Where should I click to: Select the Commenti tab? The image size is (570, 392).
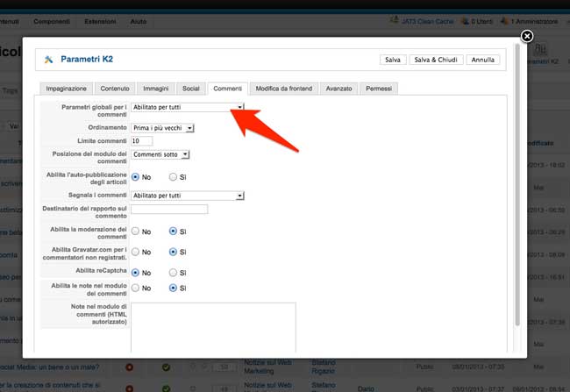228,89
